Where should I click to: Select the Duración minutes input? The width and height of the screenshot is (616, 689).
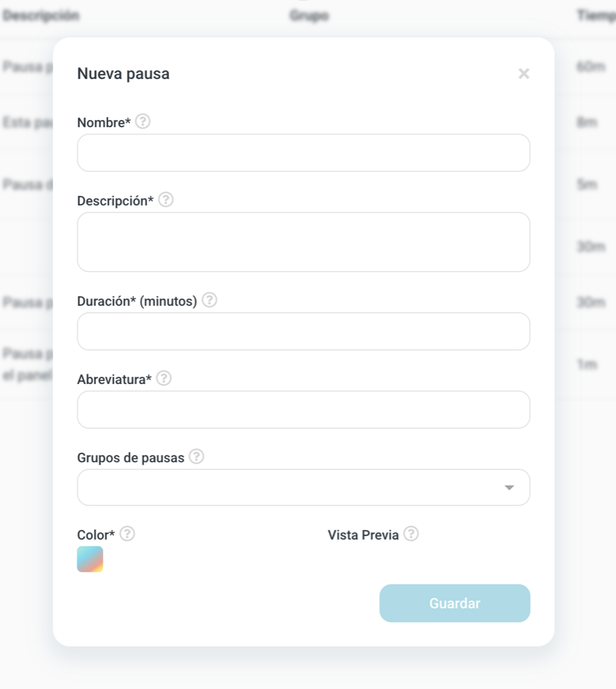tap(303, 331)
